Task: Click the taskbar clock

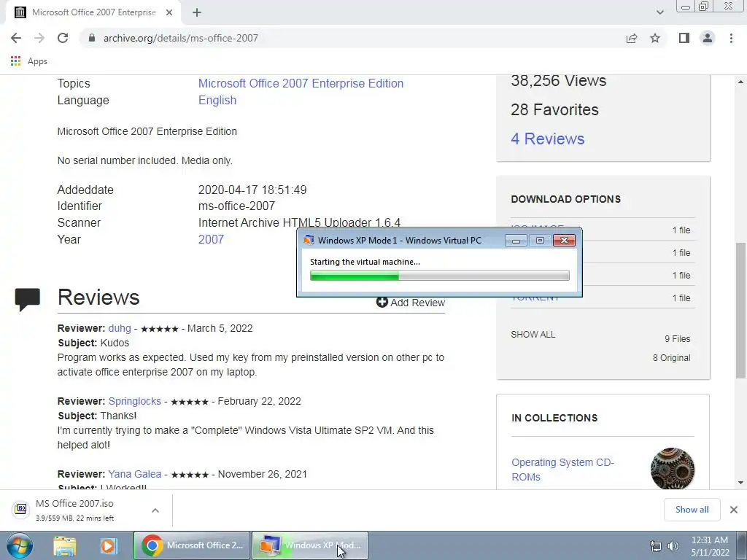Action: [709, 546]
